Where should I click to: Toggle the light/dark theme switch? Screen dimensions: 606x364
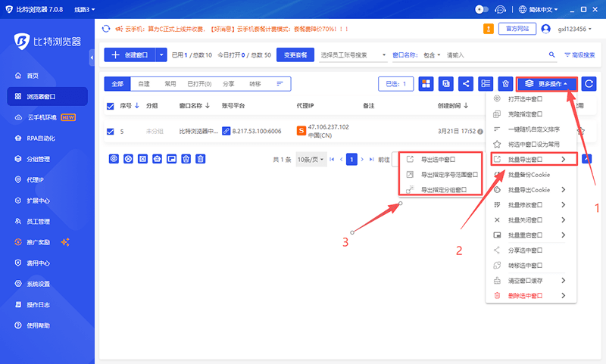click(482, 10)
